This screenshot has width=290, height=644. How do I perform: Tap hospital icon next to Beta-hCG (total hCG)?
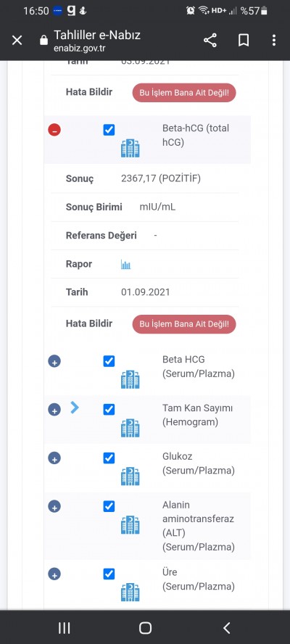tap(130, 148)
